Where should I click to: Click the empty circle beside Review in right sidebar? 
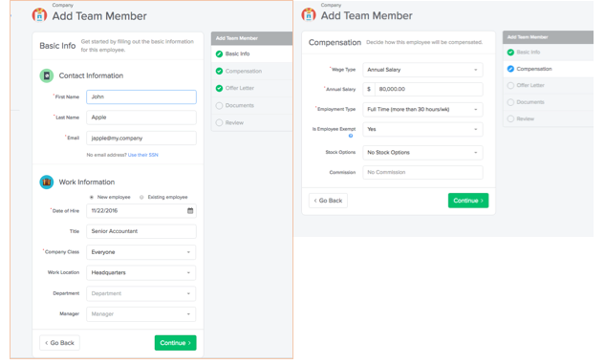(510, 118)
